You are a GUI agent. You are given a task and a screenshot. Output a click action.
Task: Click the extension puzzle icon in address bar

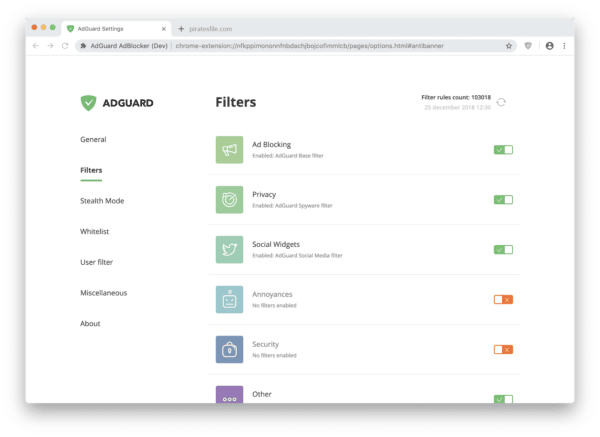pos(83,46)
